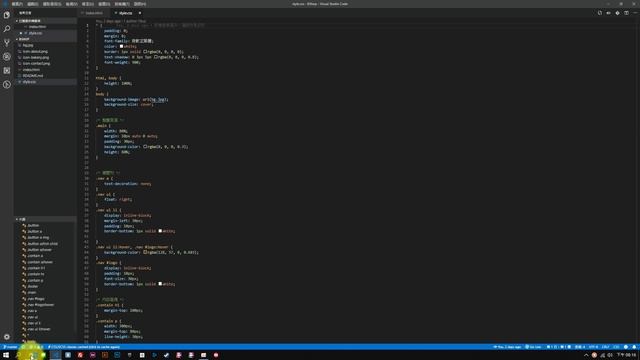Click the rgba color swatch on the border line
The height and width of the screenshot is (360, 640).
click(x=144, y=51)
